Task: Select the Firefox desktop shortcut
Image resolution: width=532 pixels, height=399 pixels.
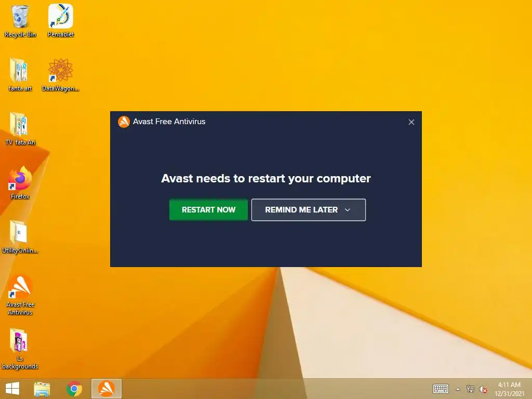Action: point(20,182)
